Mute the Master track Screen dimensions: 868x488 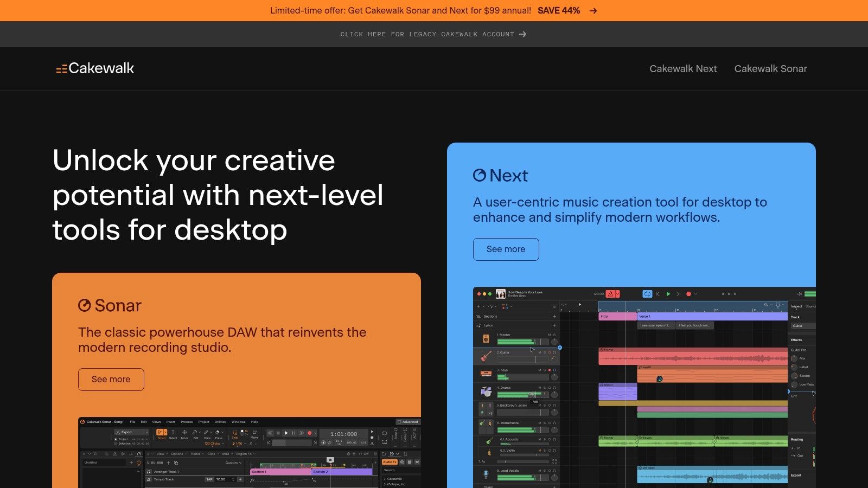point(550,335)
